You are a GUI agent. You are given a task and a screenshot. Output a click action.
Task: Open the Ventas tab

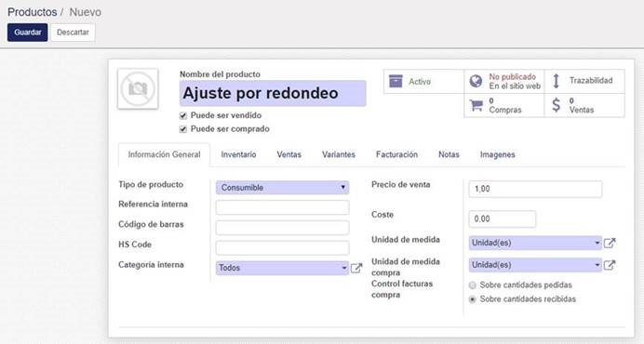[289, 154]
